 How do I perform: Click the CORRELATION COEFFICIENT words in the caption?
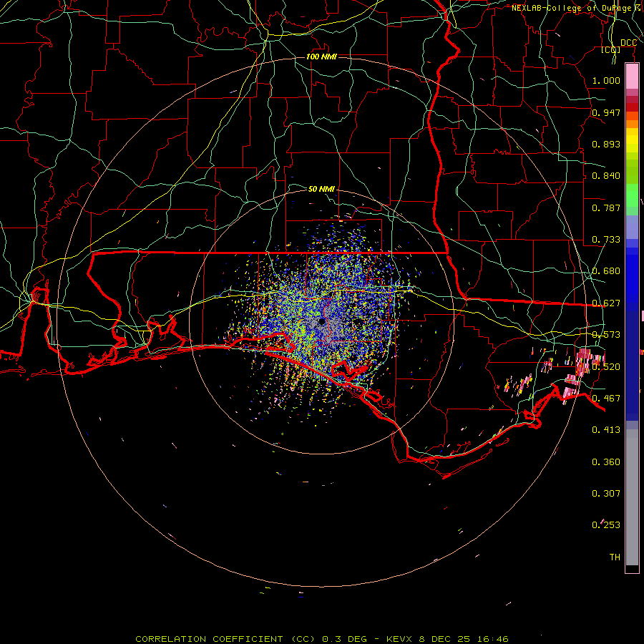[x=209, y=639]
